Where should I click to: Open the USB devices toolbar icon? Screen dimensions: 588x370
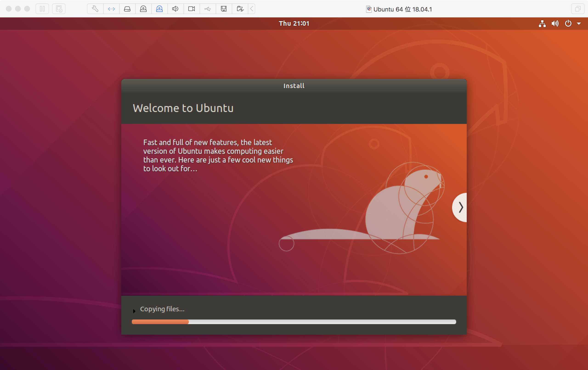tap(208, 9)
